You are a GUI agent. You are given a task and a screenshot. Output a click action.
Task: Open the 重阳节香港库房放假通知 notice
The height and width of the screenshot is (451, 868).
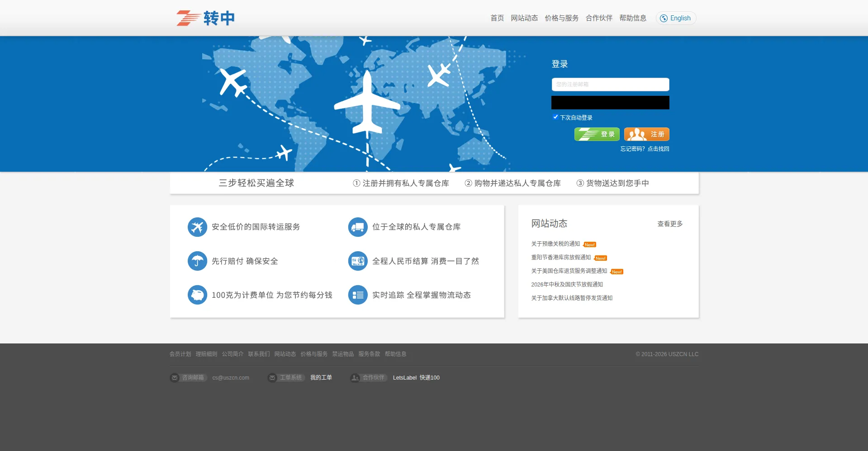click(x=561, y=257)
